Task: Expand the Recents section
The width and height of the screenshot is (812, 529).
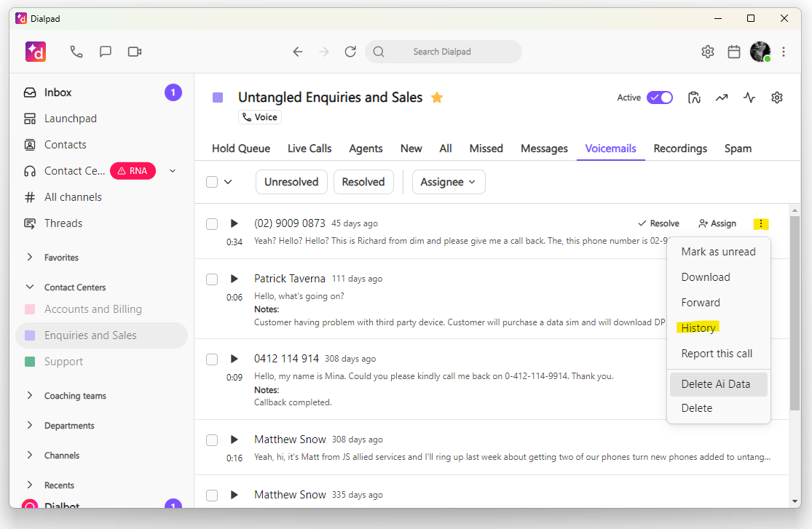Action: pyautogui.click(x=30, y=485)
